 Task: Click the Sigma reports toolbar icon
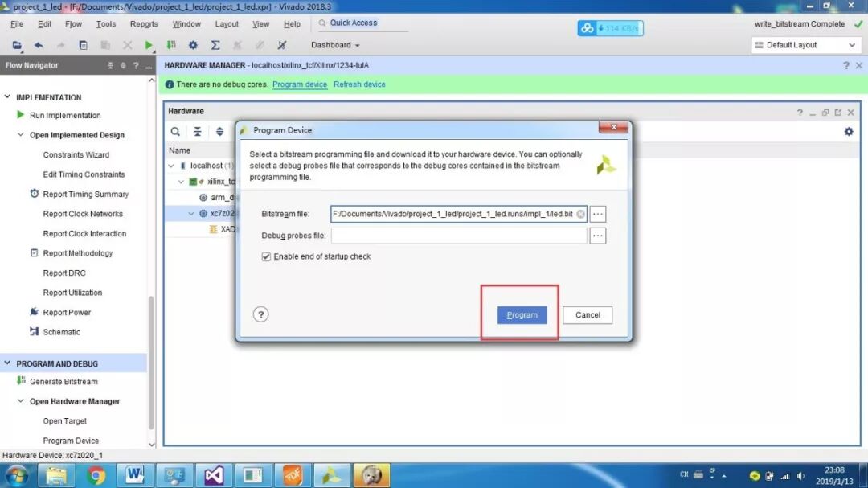215,45
